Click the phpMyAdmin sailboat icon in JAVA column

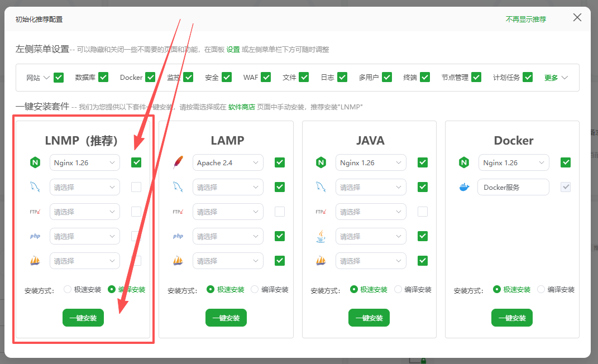(320, 261)
